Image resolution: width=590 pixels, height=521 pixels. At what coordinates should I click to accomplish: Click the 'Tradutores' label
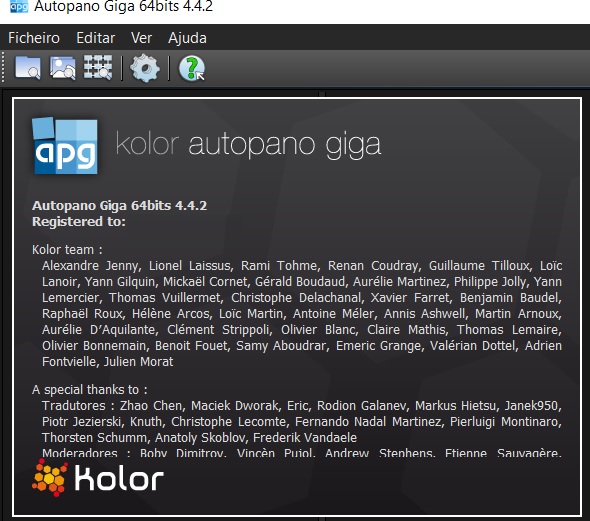click(x=74, y=406)
